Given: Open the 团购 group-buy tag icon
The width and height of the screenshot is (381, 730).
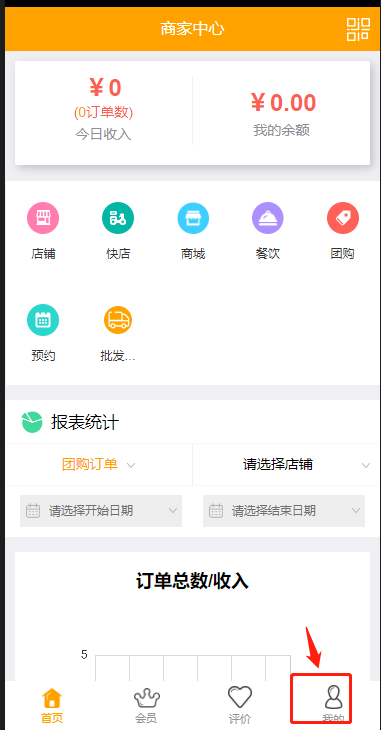Looking at the screenshot, I should pos(342,218).
